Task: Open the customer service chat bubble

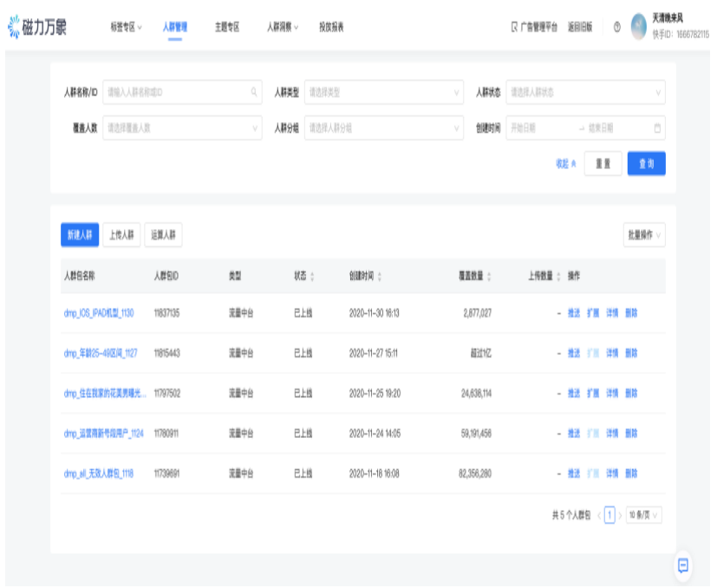Action: pos(684,565)
